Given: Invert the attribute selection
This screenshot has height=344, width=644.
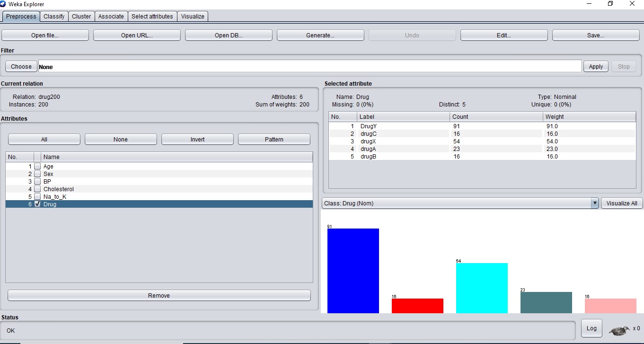Looking at the screenshot, I should point(197,139).
